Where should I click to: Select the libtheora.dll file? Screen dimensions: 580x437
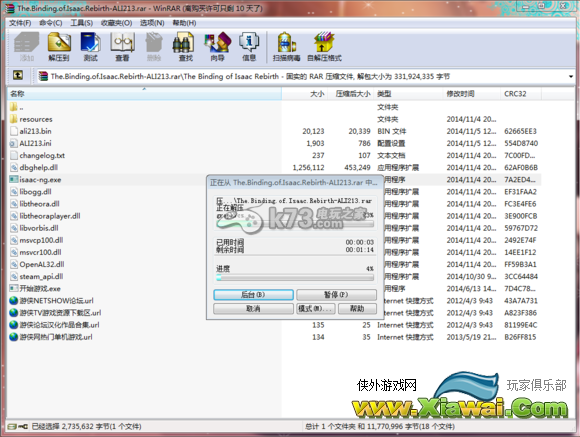(x=34, y=204)
